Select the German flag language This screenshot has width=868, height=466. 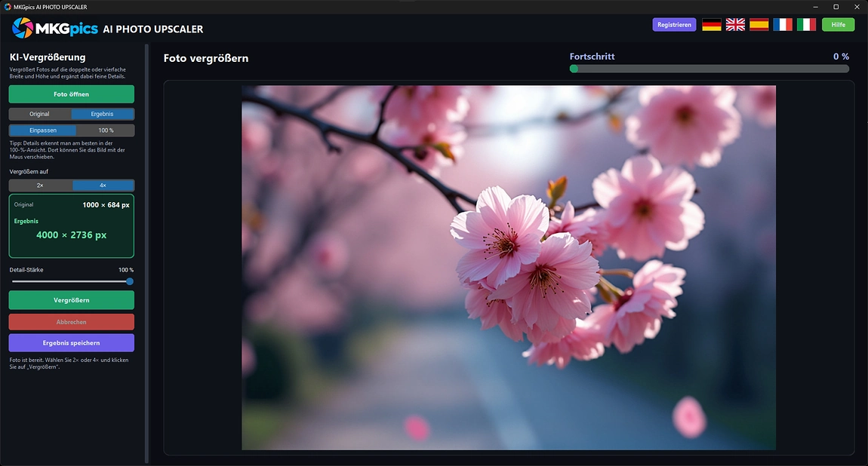click(711, 24)
